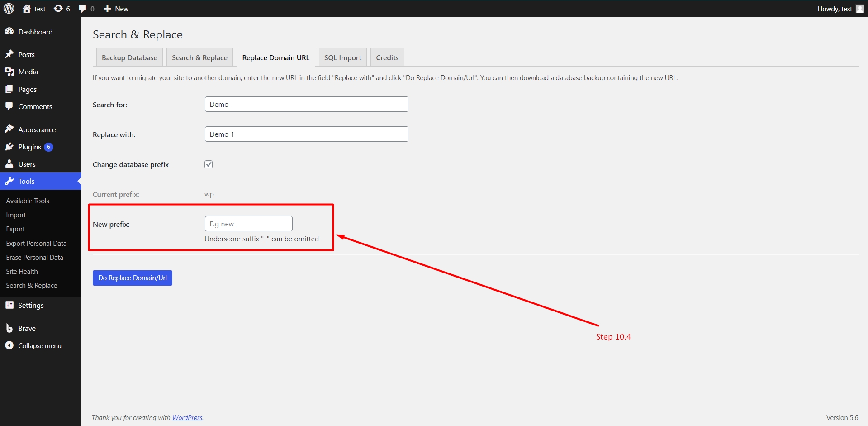Switch to Backup Database tab
The width and height of the screenshot is (868, 426).
pyautogui.click(x=129, y=57)
